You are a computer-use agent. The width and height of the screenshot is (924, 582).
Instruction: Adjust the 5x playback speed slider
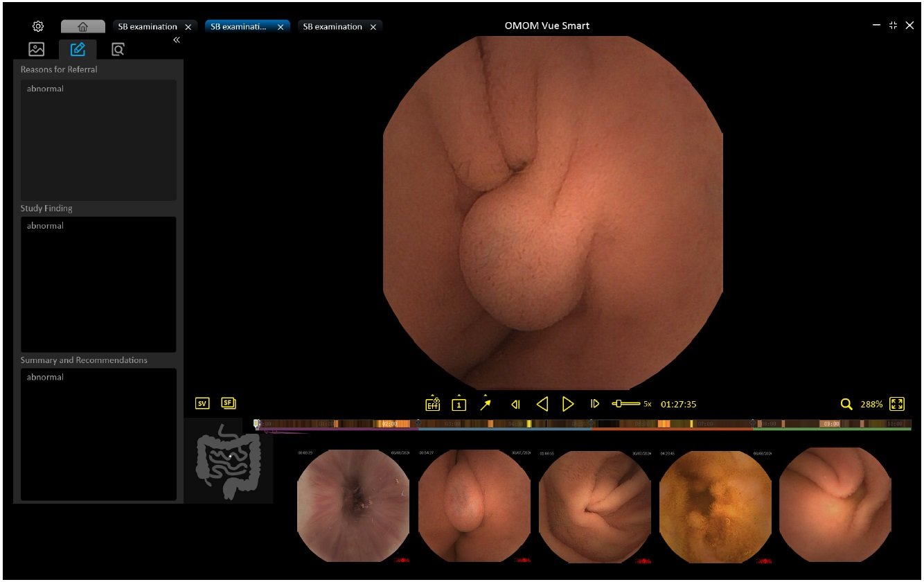619,403
